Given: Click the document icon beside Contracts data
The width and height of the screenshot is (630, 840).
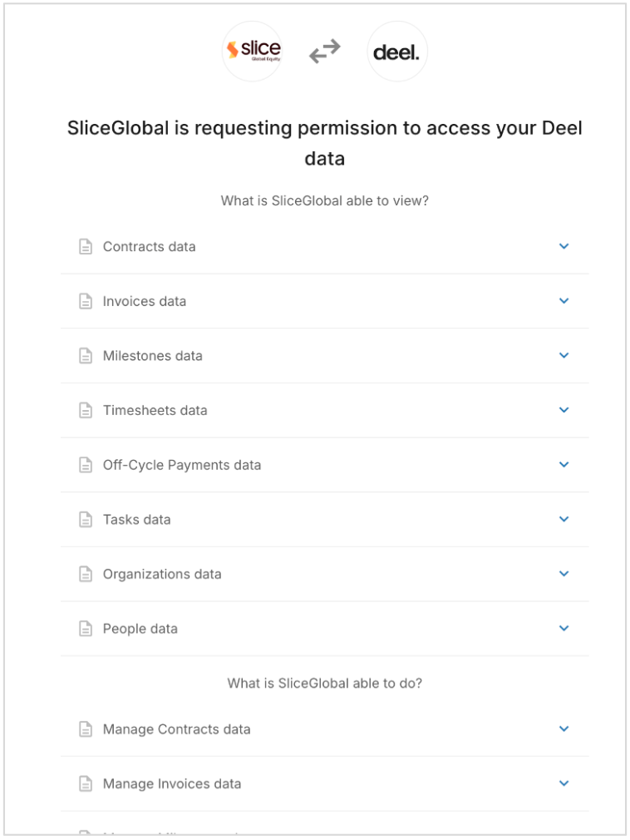Looking at the screenshot, I should pyautogui.click(x=86, y=247).
